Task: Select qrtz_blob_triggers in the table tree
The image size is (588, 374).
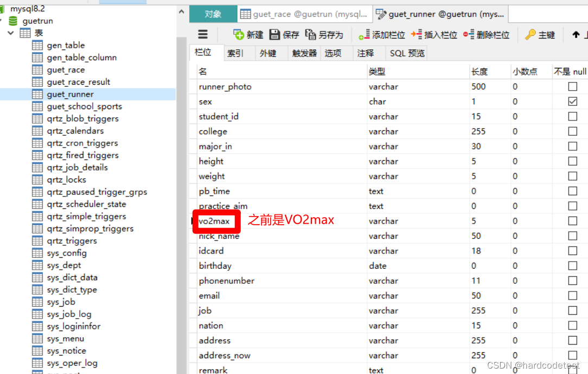Action: [82, 118]
